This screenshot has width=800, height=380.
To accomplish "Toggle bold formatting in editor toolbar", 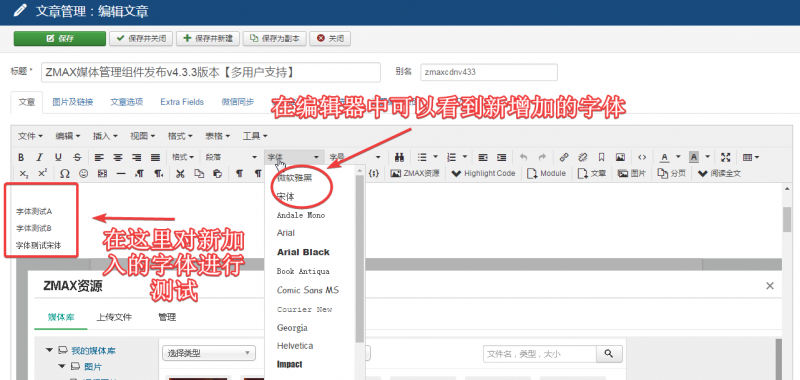I will click(21, 157).
